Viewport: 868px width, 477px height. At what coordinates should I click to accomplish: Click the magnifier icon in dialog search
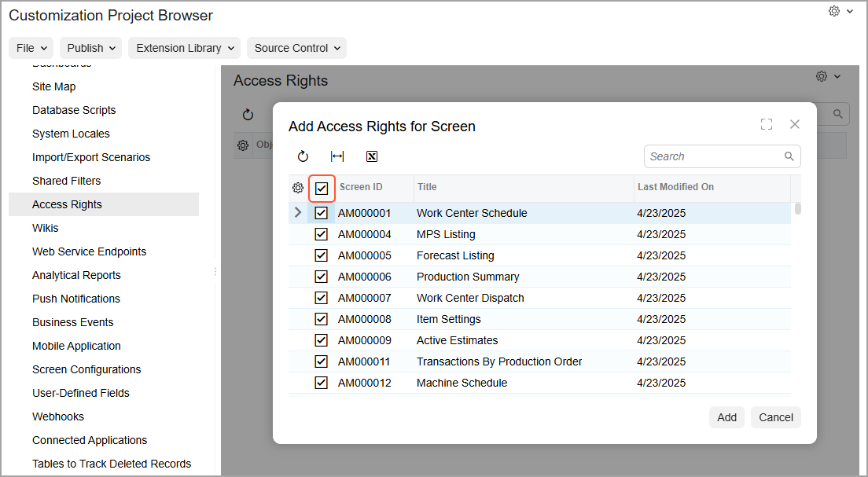[789, 156]
